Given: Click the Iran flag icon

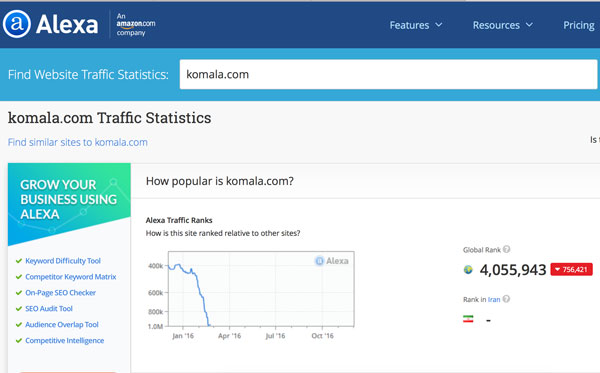Looking at the screenshot, I should coord(468,319).
